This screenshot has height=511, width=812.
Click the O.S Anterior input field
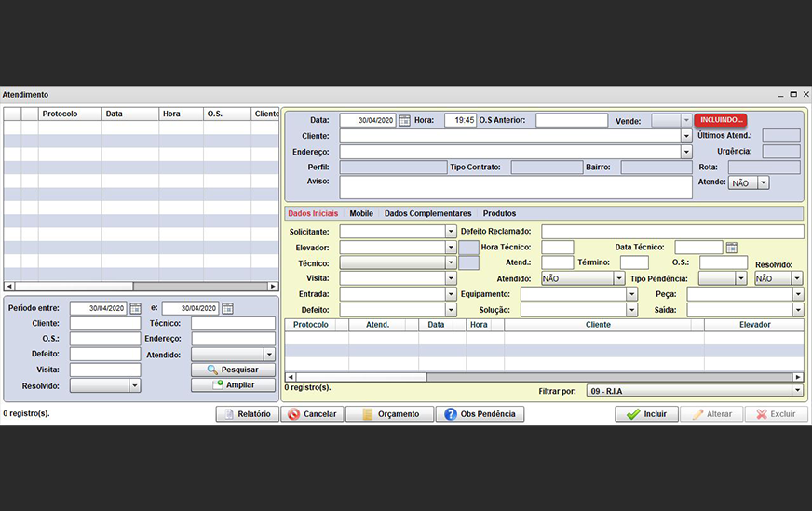572,120
